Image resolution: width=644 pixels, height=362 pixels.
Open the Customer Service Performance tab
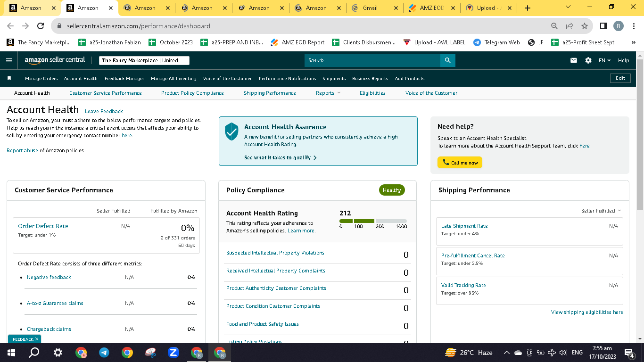106,93
